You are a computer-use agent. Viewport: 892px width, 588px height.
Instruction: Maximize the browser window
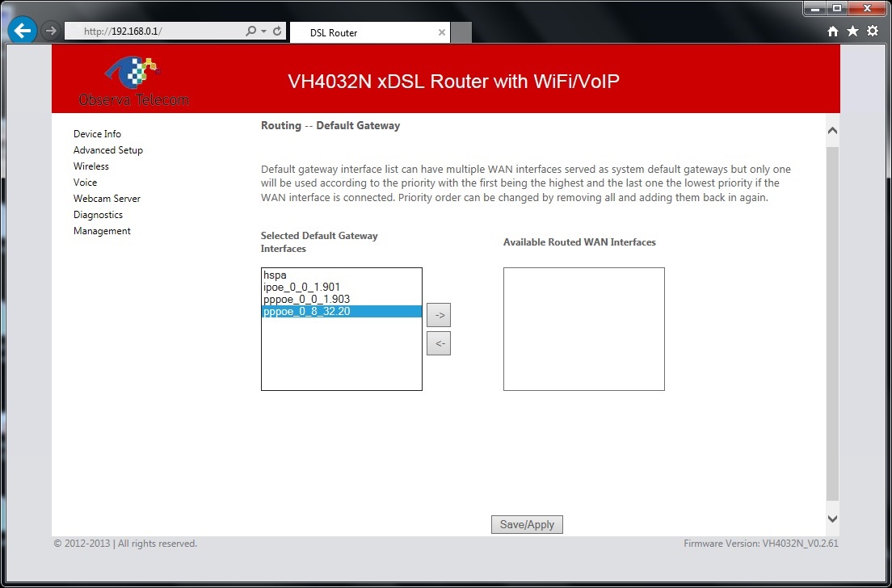click(x=837, y=8)
